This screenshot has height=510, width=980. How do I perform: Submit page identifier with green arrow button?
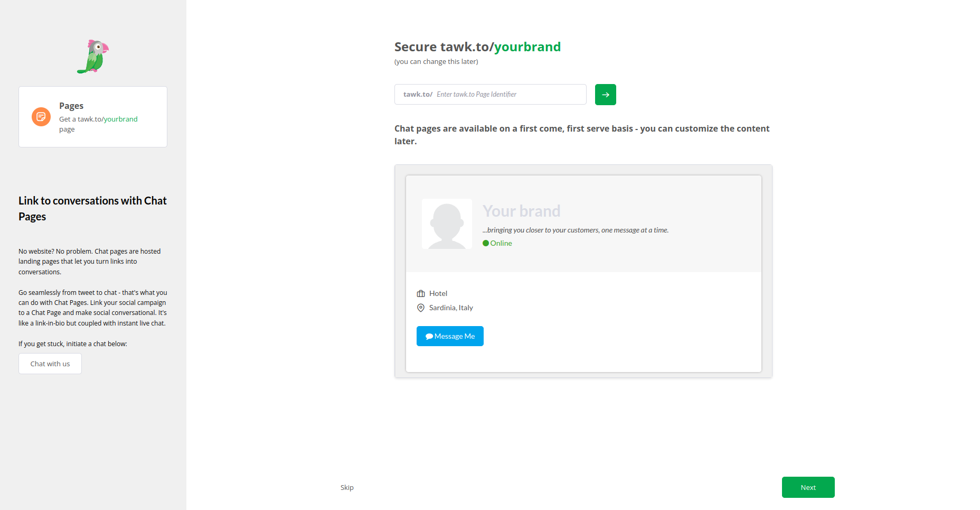pos(605,95)
